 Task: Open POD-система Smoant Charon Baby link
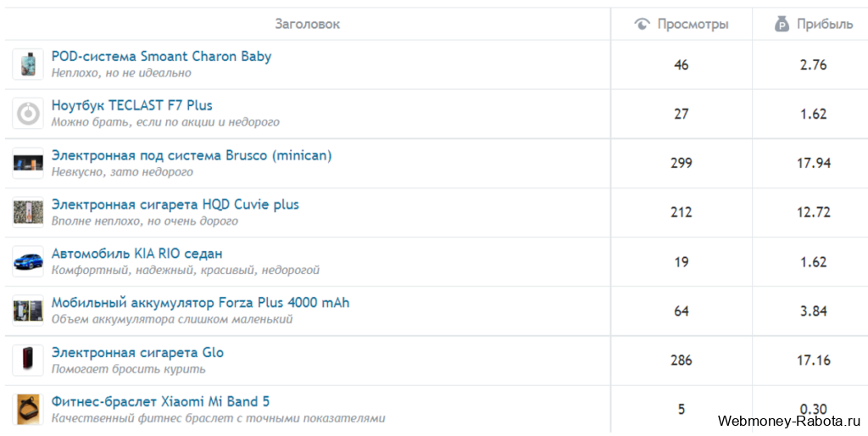[x=161, y=57]
